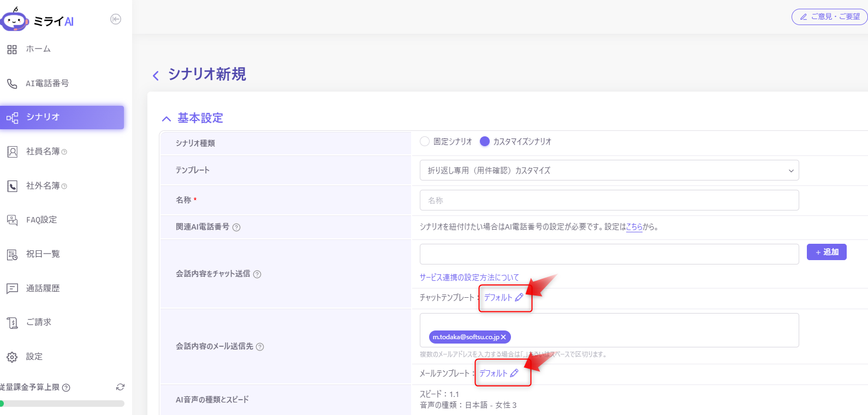Click help icon next to 会話内容のメール送信先
The width and height of the screenshot is (868, 415).
[x=260, y=347]
